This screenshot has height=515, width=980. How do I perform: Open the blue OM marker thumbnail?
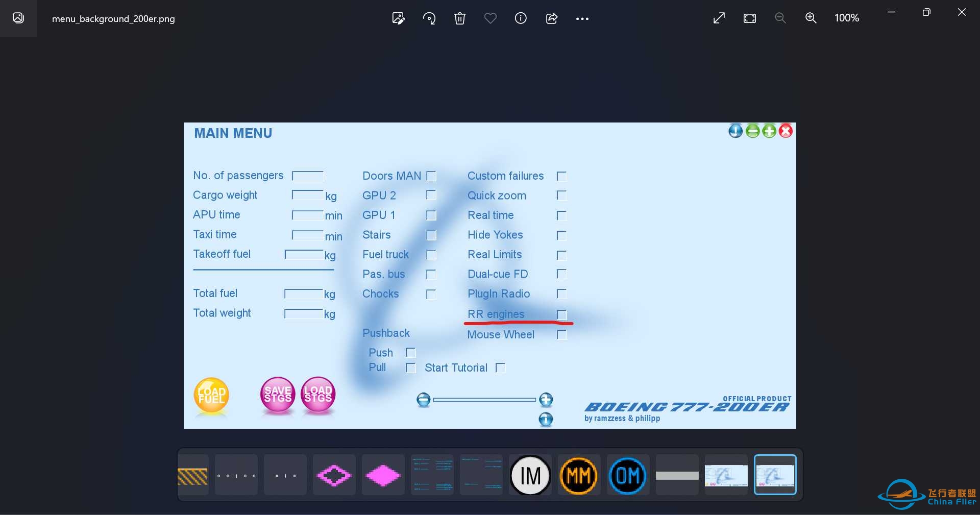coord(628,475)
